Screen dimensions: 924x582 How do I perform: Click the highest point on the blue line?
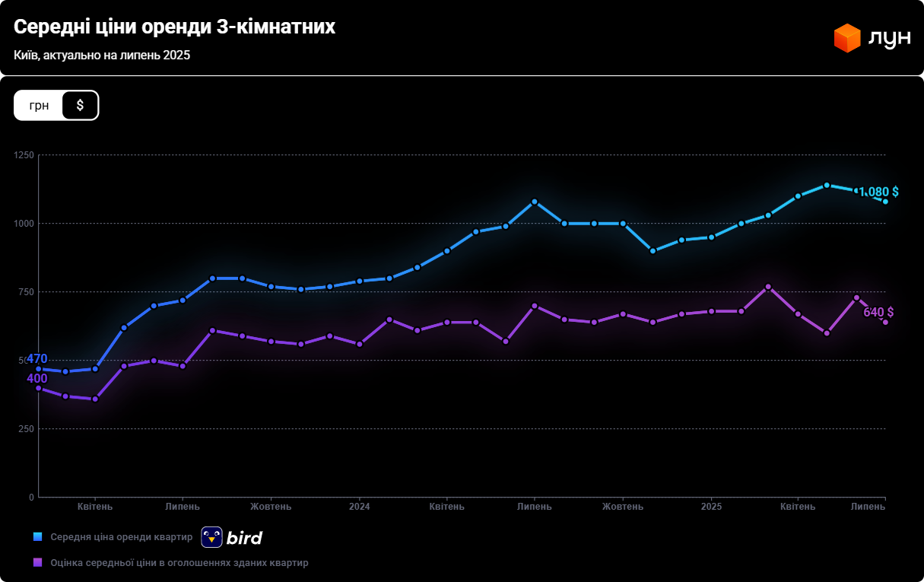(x=827, y=185)
